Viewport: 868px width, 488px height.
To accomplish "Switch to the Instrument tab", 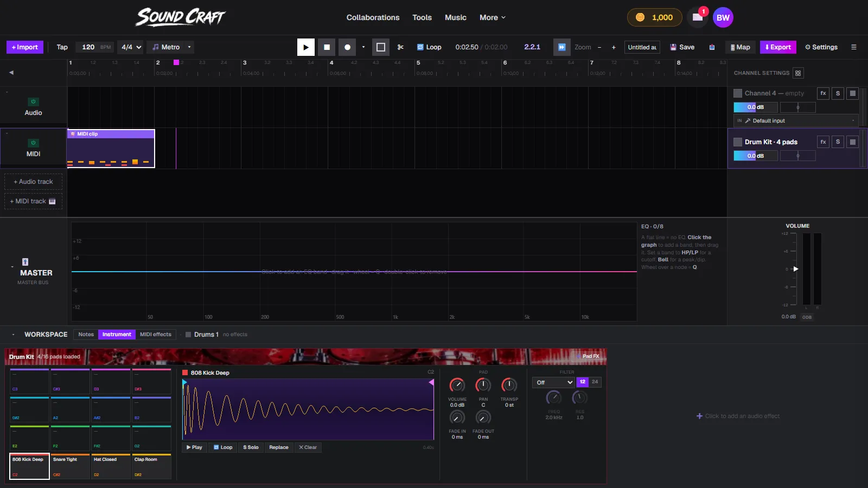I will tap(117, 335).
